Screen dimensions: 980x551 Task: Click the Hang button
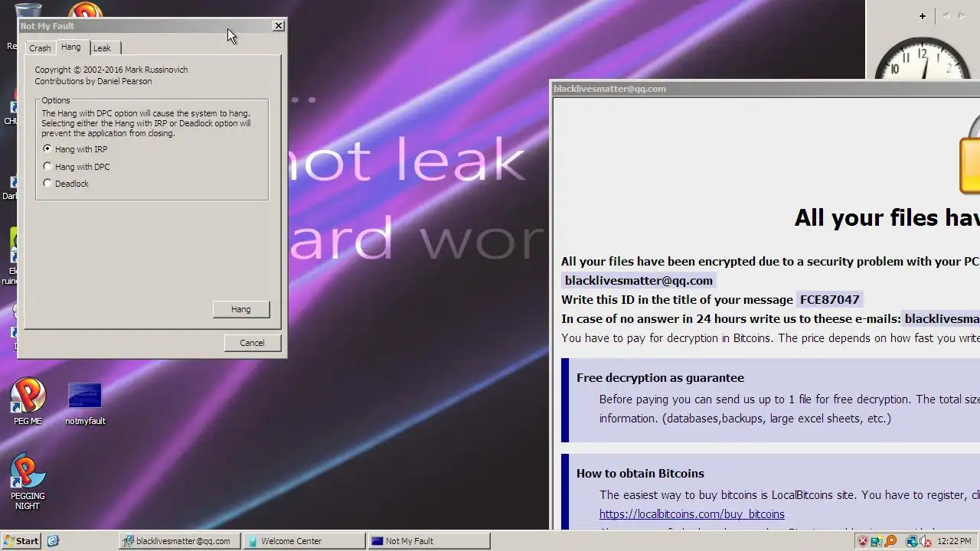[241, 309]
